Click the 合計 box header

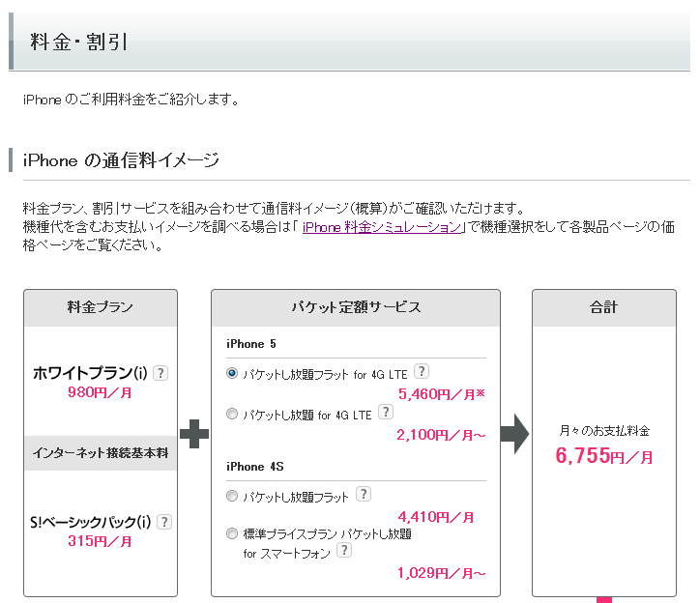point(604,307)
